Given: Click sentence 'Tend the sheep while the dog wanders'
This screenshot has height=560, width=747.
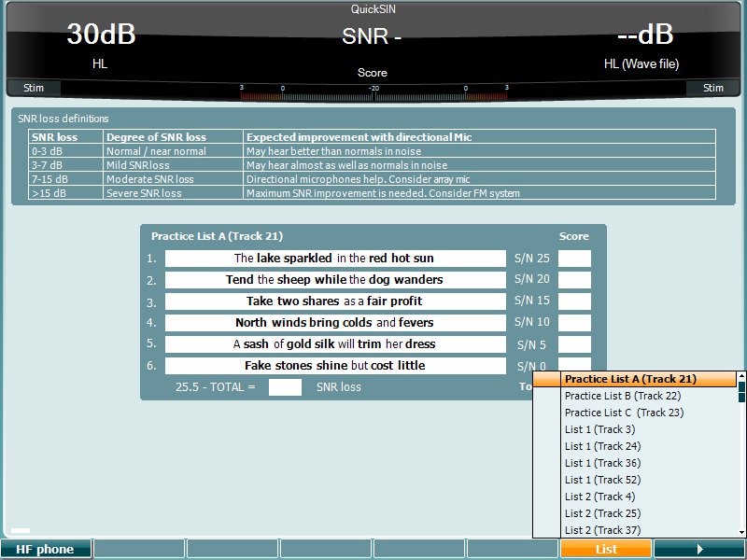Looking at the screenshot, I should pos(335,279).
